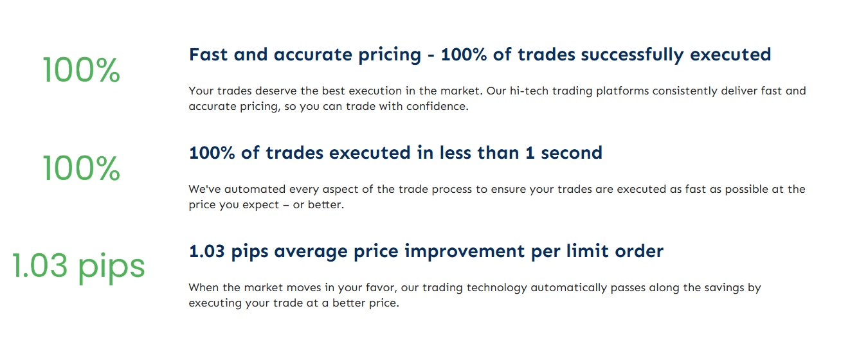
Task: Click the green 100% figure beside pricing heading
Action: coord(81,69)
